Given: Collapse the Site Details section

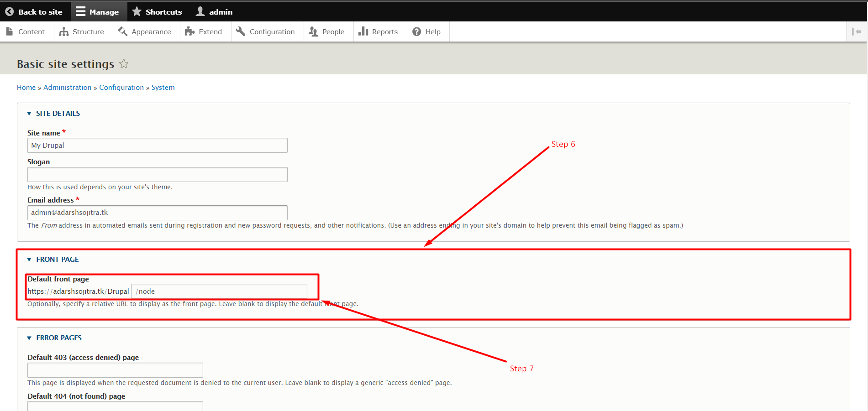Looking at the screenshot, I should pos(53,114).
